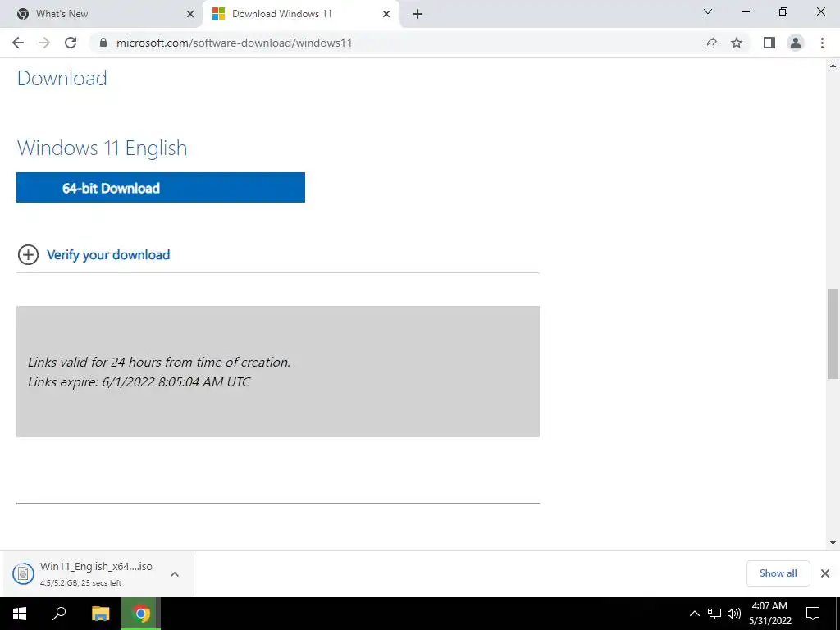Click the scrollbar up arrow
This screenshot has width=840, height=630.
[x=833, y=66]
